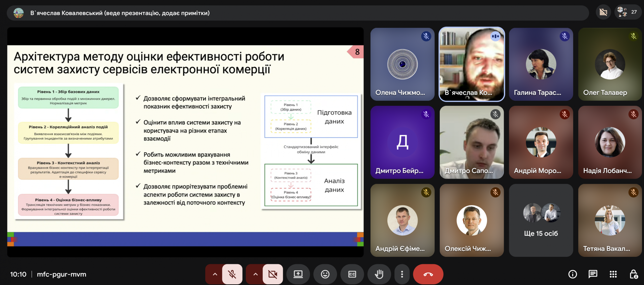644x285 pixels.
Task: Open the meeting details info icon
Action: click(x=573, y=274)
